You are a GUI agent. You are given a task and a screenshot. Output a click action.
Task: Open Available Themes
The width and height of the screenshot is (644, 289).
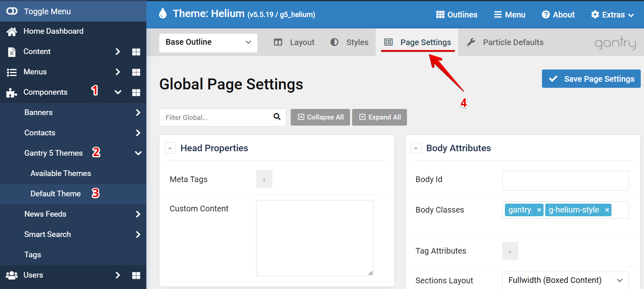(x=61, y=174)
